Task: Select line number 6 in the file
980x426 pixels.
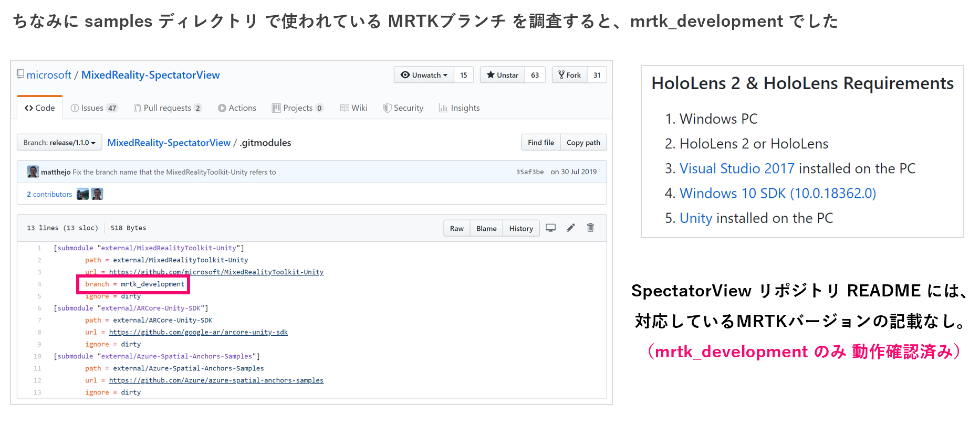Action: 39,308
